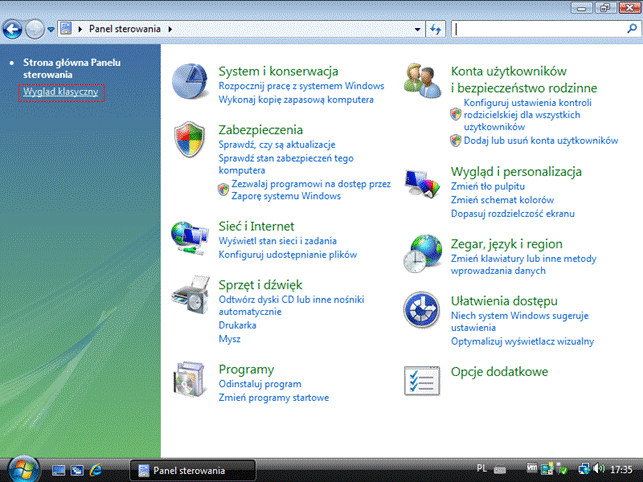Click Wyświetl stan sieci i zadania
This screenshot has height=482, width=643.
(277, 241)
